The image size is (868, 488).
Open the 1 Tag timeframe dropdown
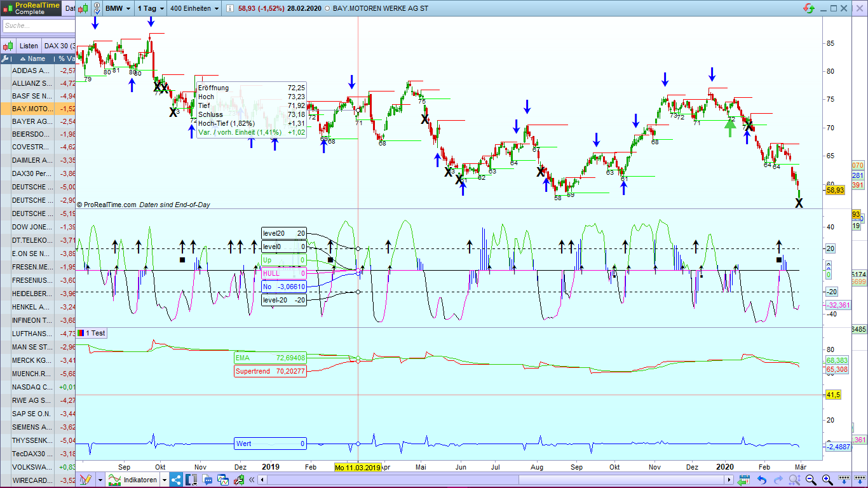coord(150,9)
